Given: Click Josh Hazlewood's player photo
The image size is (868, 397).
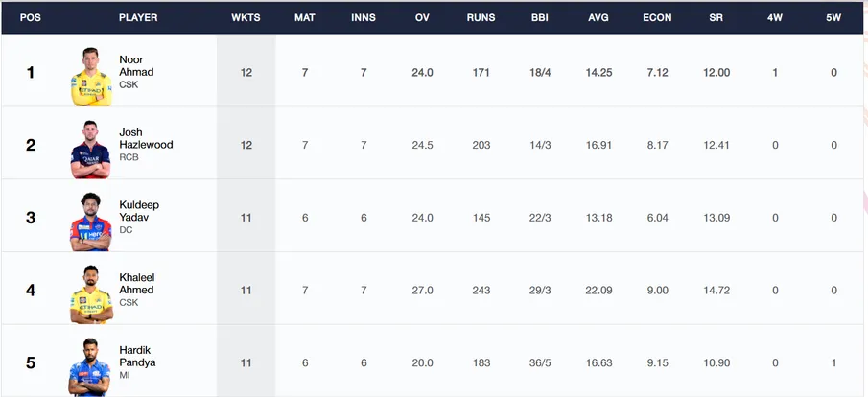Looking at the screenshot, I should pyautogui.click(x=91, y=149).
